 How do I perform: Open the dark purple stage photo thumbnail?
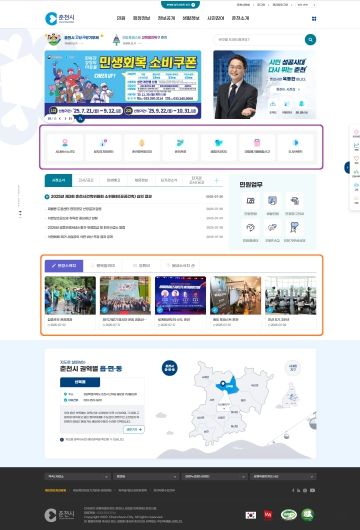point(181,295)
